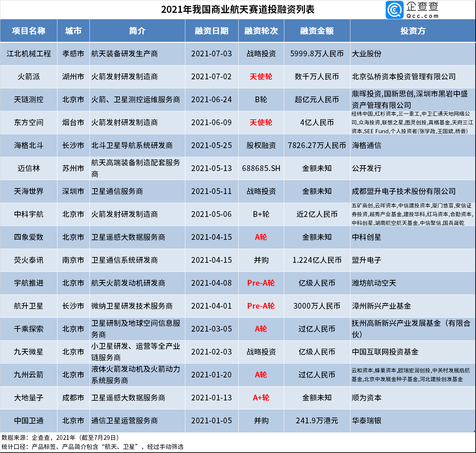Screen dimensions: 476x453
Task: Click the 南京市 city cell
Action: 73,260
